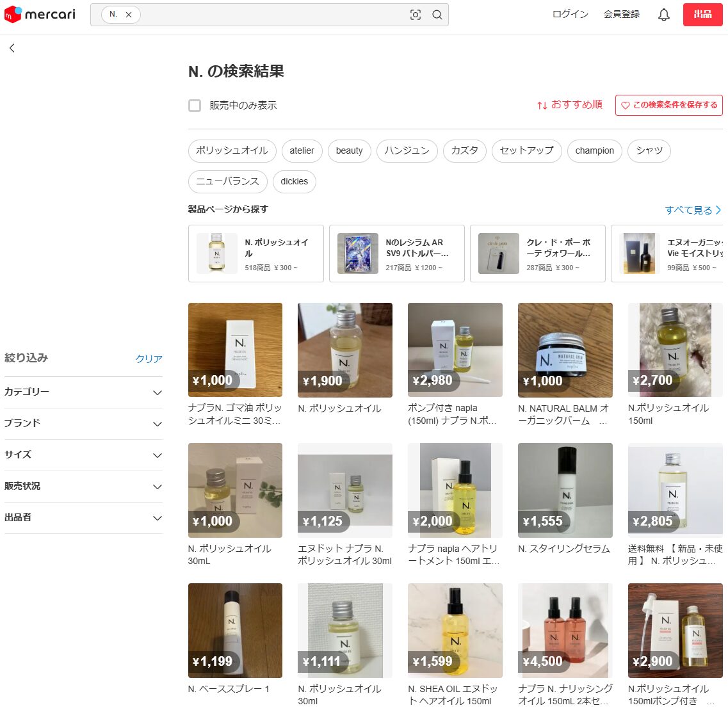The image size is (728, 710).
Task: Open image search camera icon
Action: tap(416, 15)
